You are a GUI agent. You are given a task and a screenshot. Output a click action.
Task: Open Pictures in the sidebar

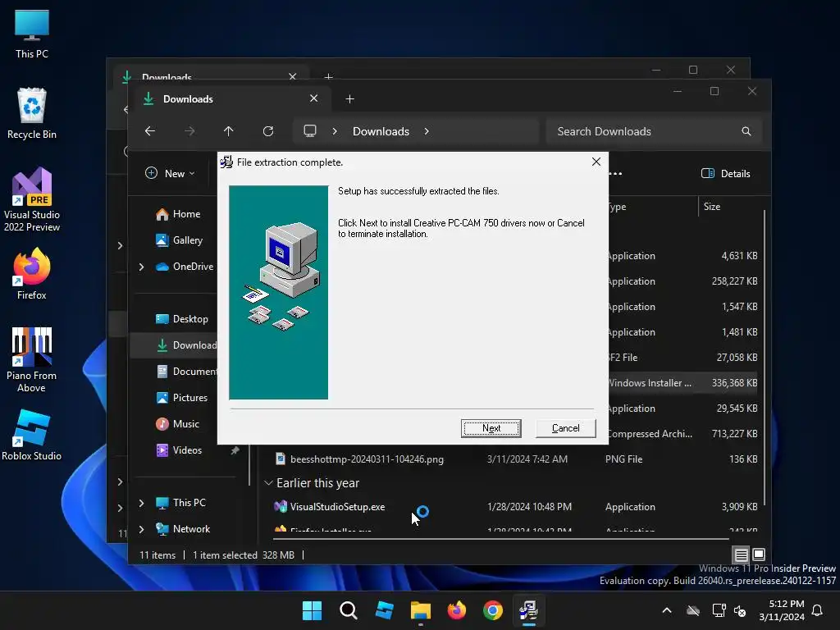(182, 398)
